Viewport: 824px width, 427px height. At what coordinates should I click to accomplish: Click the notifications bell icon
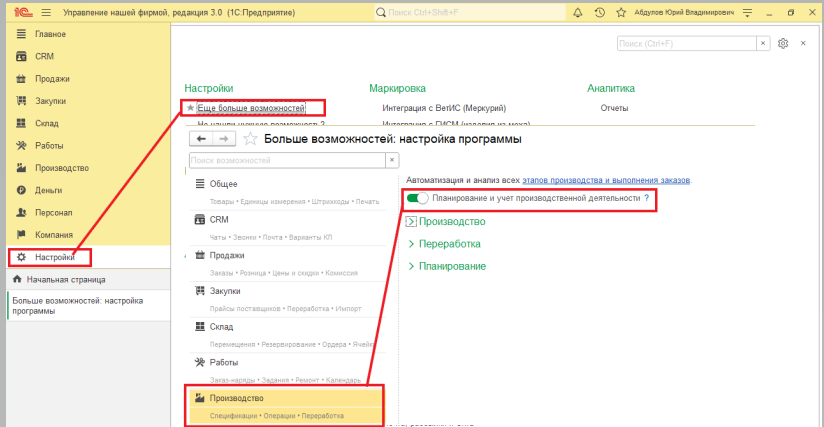click(578, 13)
